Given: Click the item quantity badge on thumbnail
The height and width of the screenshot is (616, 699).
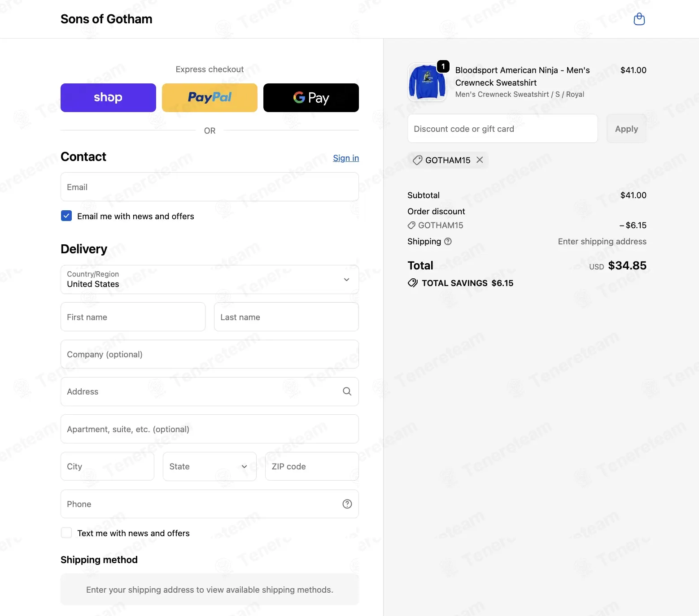Looking at the screenshot, I should tap(443, 67).
